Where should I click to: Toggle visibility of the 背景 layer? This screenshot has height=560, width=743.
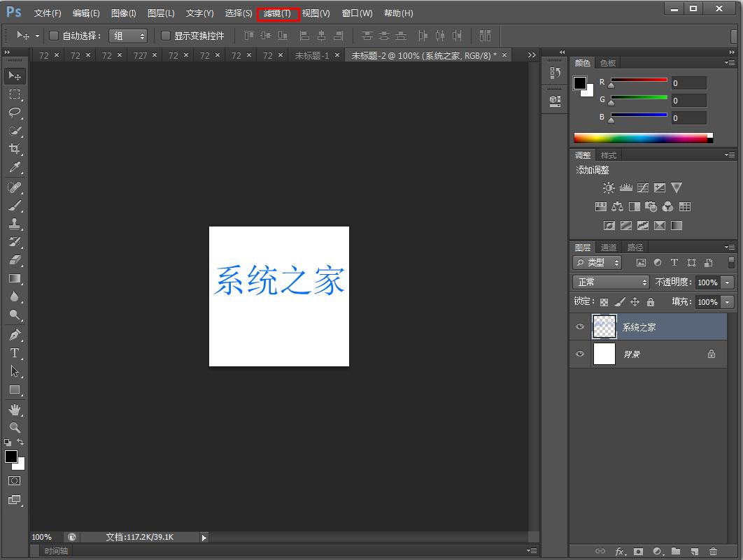(579, 354)
